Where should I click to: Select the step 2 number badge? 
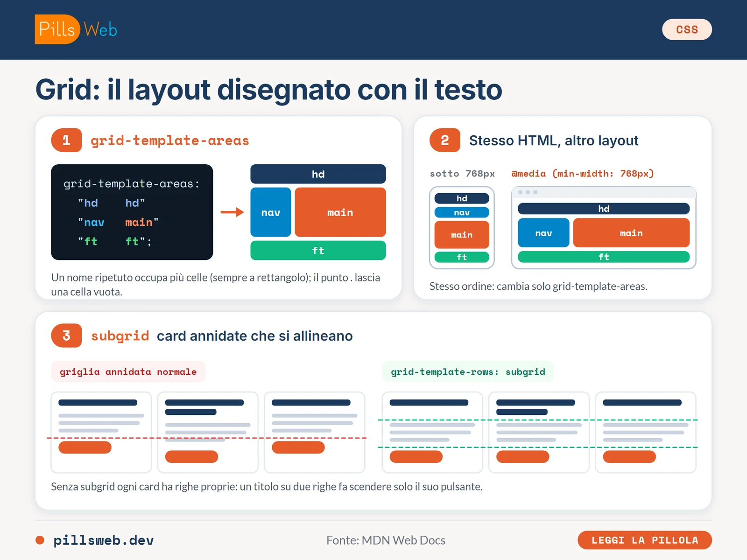(x=445, y=140)
